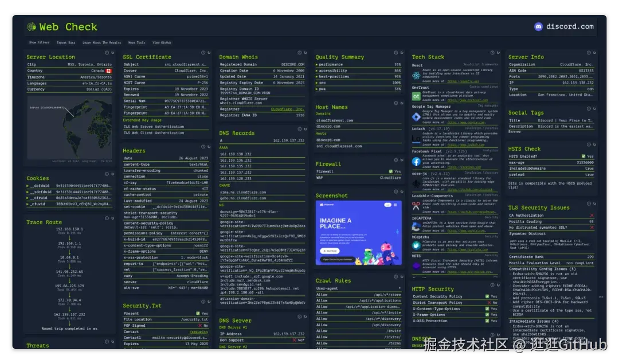Select the React icon in Tech Stack

click(416, 75)
